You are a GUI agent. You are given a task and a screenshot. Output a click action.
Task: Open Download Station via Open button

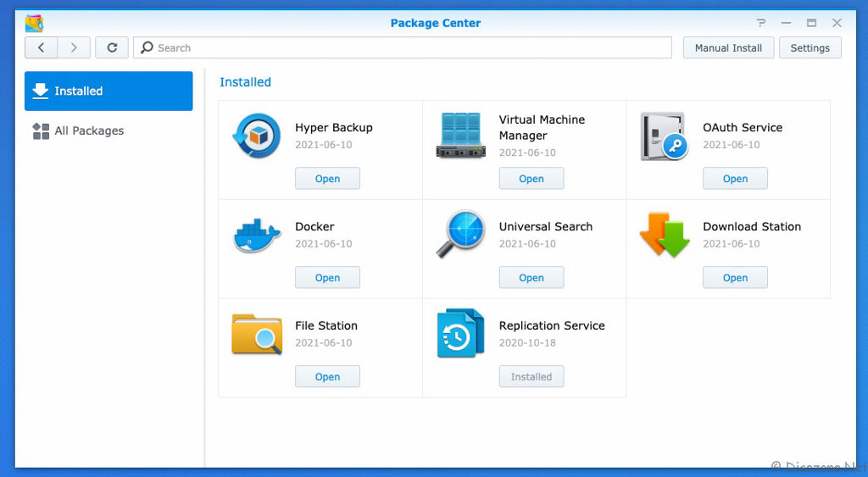[735, 277]
